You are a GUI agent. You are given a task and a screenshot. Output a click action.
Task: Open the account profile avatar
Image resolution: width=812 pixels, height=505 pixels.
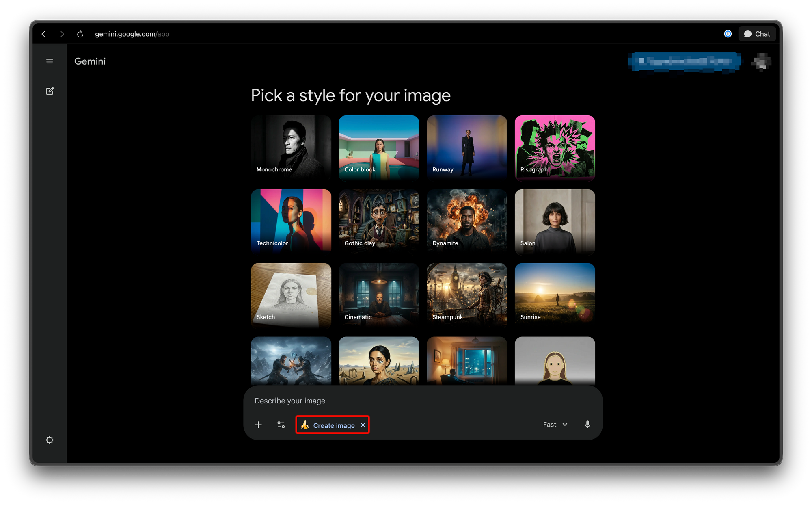[x=761, y=62]
